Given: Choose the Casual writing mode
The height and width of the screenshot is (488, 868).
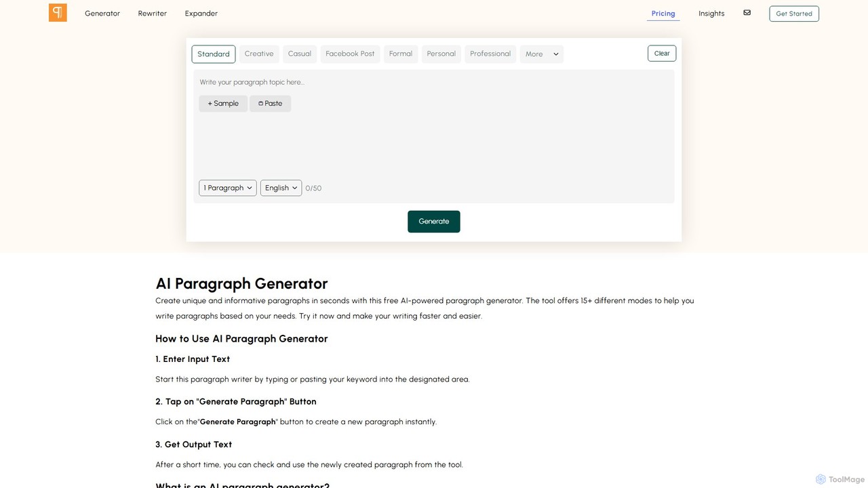Looking at the screenshot, I should pos(300,54).
